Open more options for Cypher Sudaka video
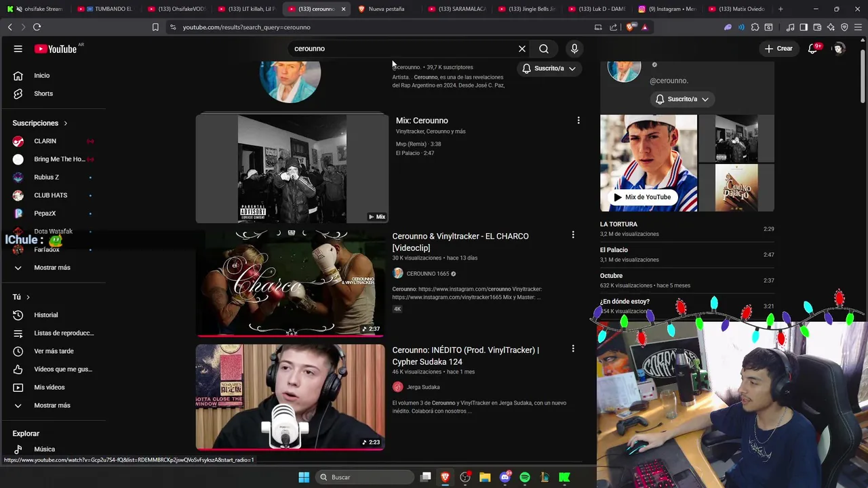Viewport: 868px width, 488px height. tap(573, 348)
